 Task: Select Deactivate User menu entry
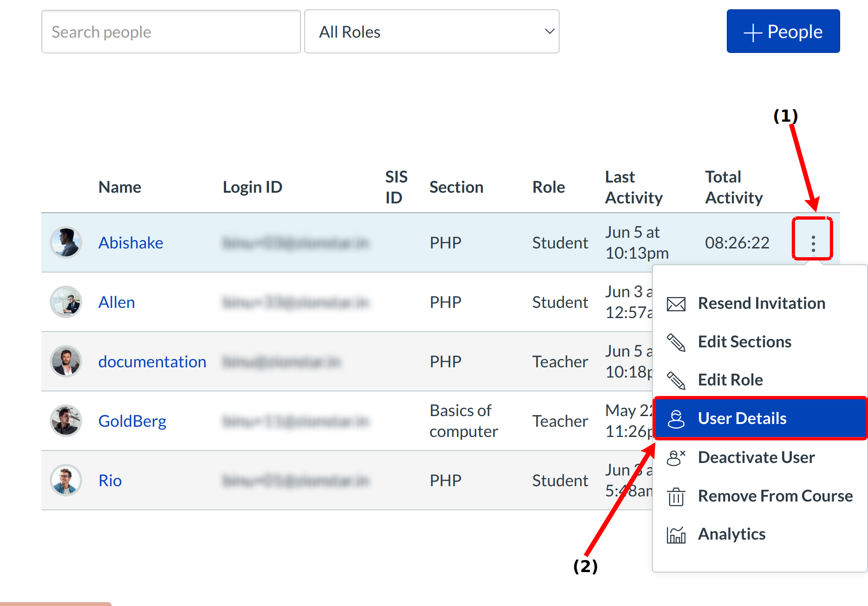pyautogui.click(x=756, y=457)
